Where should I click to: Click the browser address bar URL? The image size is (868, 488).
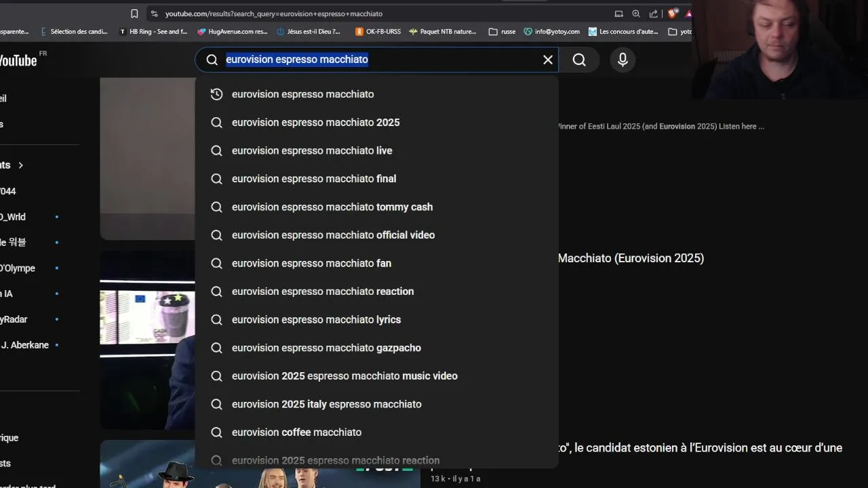(x=274, y=14)
